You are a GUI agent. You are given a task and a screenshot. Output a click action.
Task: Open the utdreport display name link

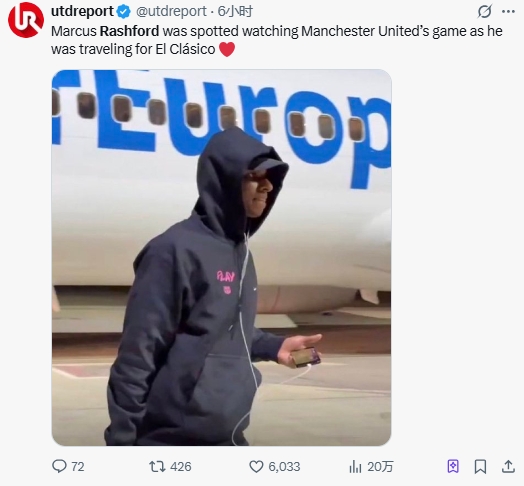(82, 11)
